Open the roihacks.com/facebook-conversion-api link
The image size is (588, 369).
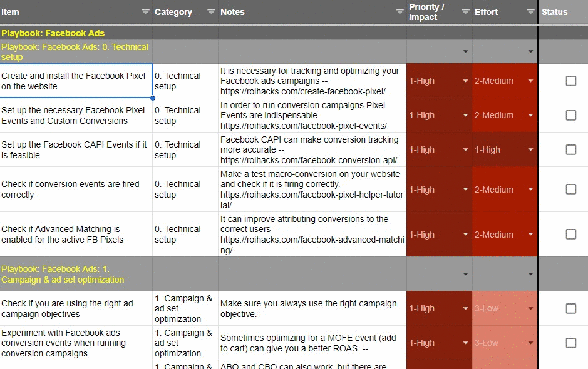coord(309,160)
